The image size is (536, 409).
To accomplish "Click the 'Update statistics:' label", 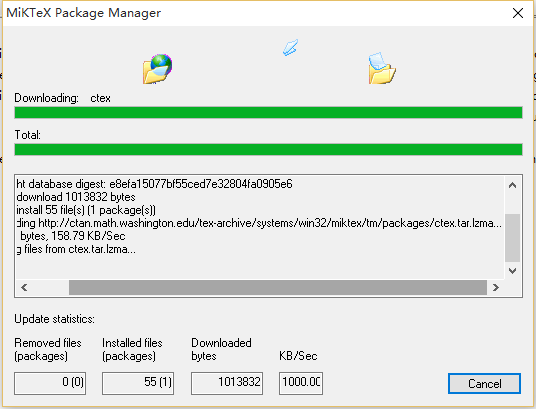I will (x=54, y=319).
